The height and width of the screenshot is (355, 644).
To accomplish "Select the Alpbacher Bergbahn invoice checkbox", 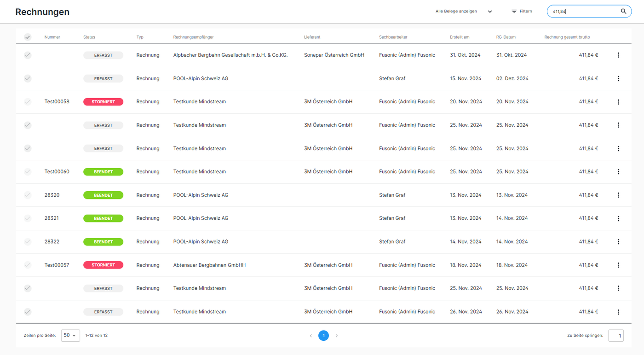I will pos(28,55).
